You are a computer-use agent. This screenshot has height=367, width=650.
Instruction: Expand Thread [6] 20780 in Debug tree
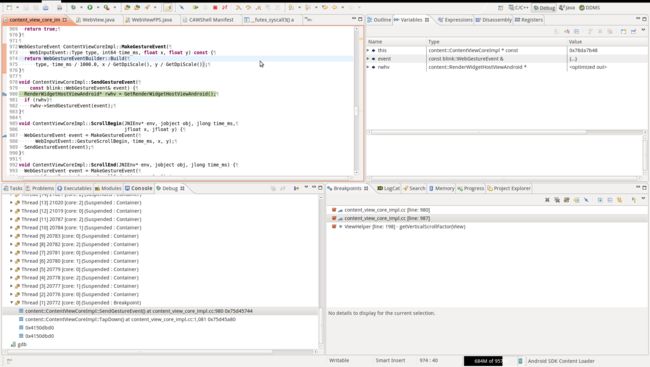pyautogui.click(x=11, y=261)
